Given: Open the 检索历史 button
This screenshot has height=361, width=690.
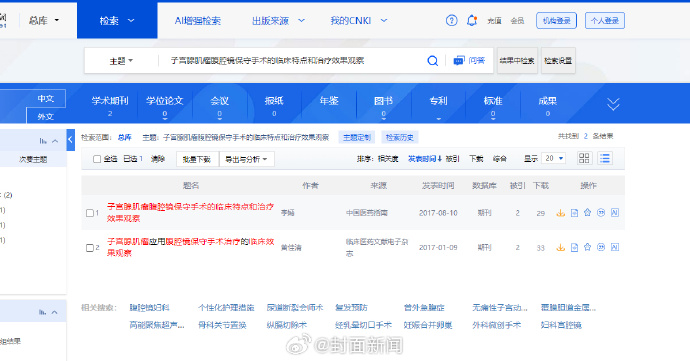Looking at the screenshot, I should coord(400,137).
